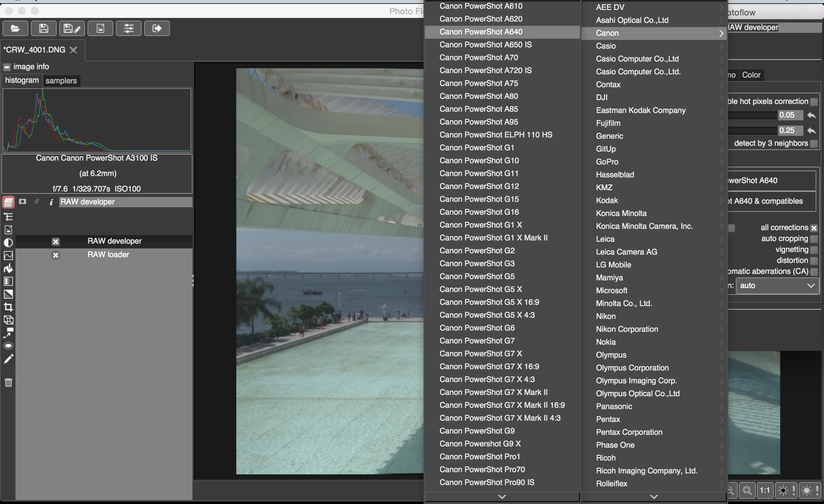Select the pencil draw tool icon
Viewport: 824px width, 504px height.
(x=8, y=359)
